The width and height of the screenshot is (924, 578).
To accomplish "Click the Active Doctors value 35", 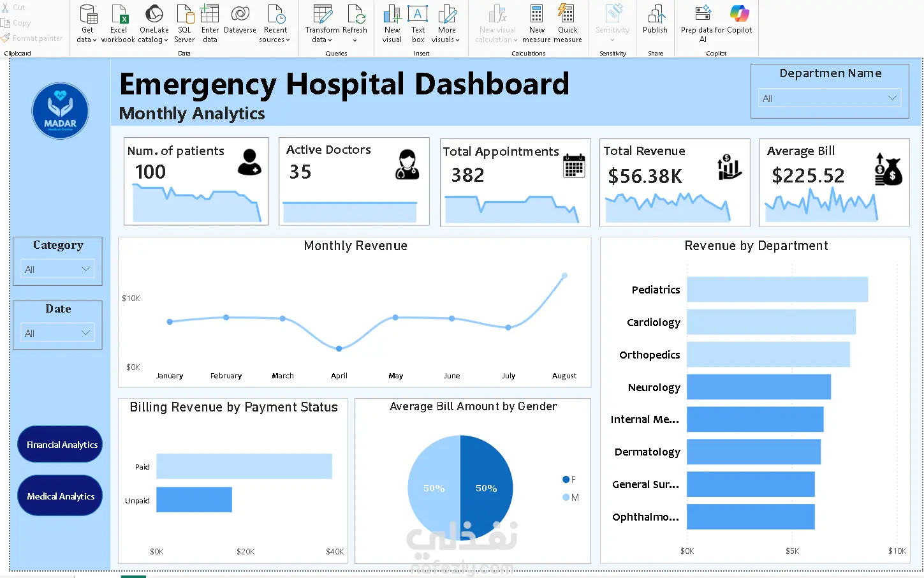I will click(300, 172).
